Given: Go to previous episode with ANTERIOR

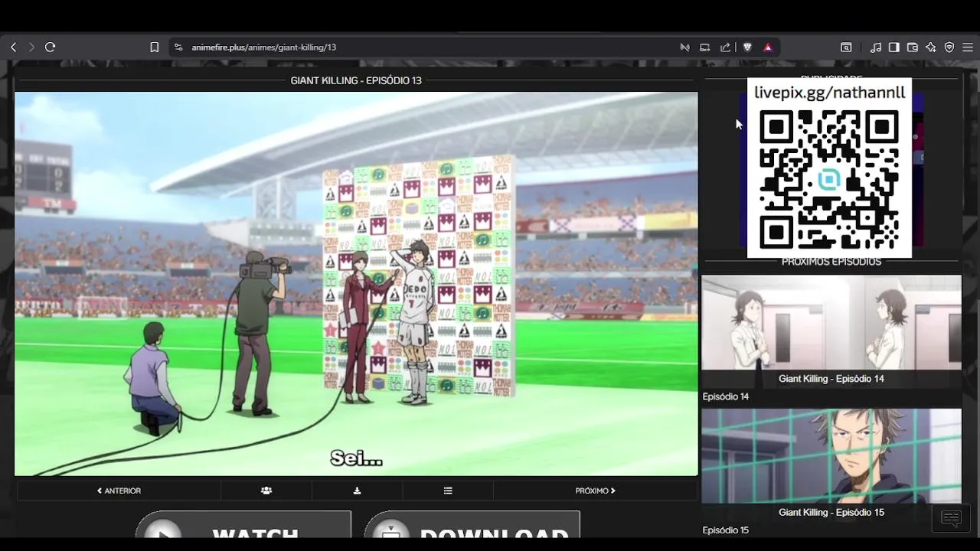Looking at the screenshot, I should [x=119, y=491].
